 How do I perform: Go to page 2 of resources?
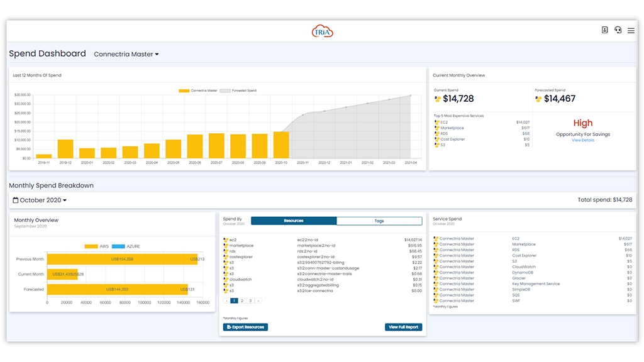[242, 301]
